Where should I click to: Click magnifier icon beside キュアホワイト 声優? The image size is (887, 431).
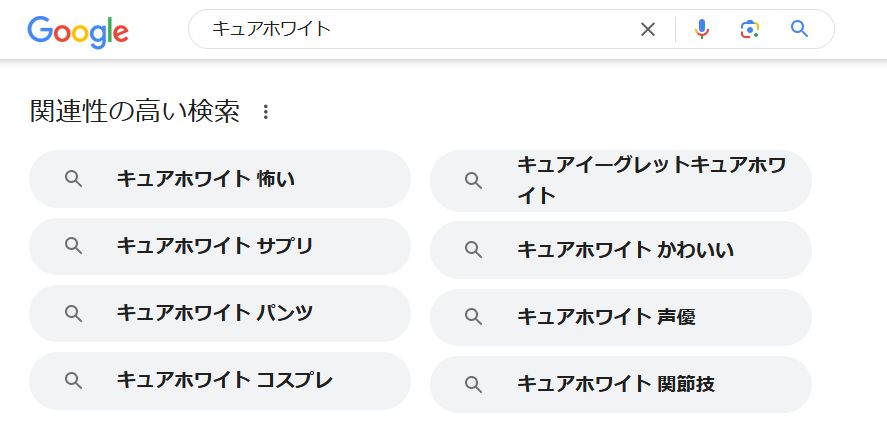coord(474,317)
